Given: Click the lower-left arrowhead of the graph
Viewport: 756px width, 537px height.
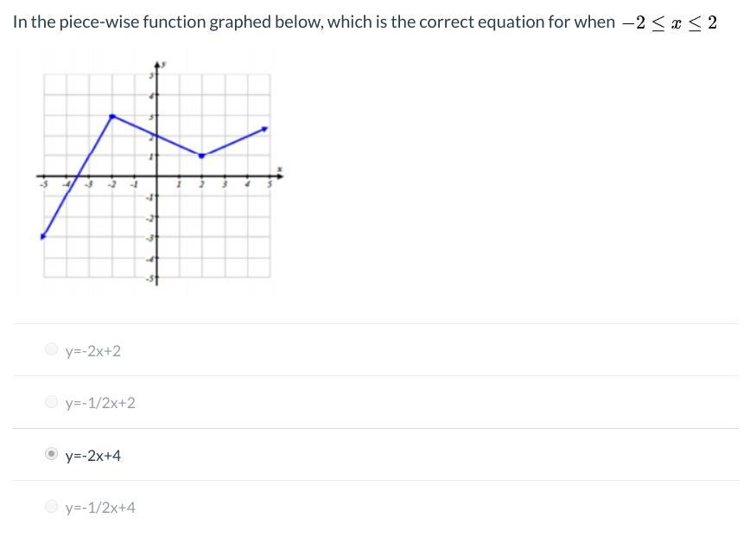Looking at the screenshot, I should (43, 236).
